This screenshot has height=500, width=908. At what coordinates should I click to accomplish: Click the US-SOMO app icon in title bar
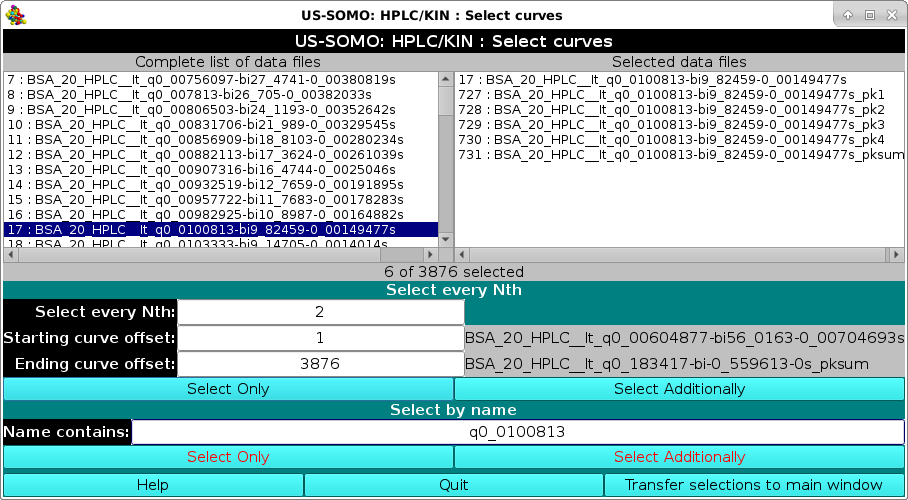click(16, 15)
